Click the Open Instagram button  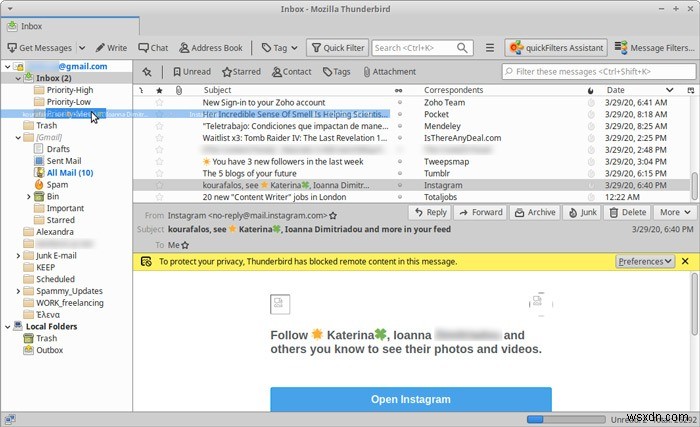pyautogui.click(x=411, y=399)
